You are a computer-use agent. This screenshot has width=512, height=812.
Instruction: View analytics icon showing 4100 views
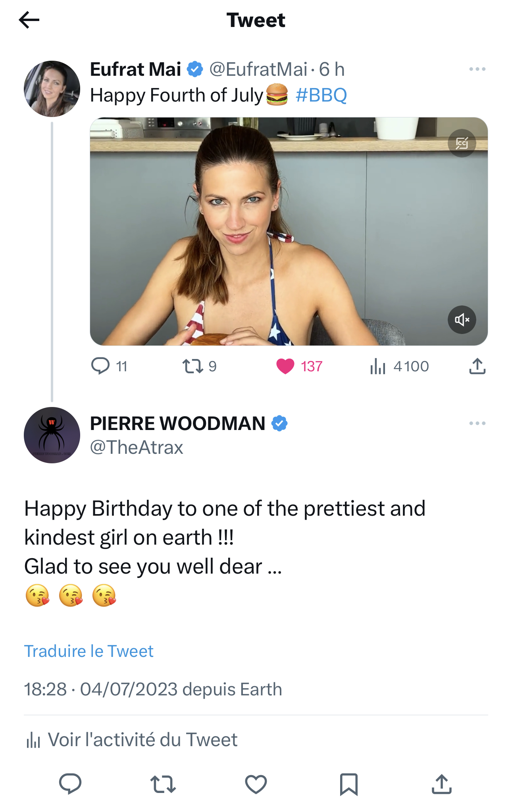coord(378,366)
